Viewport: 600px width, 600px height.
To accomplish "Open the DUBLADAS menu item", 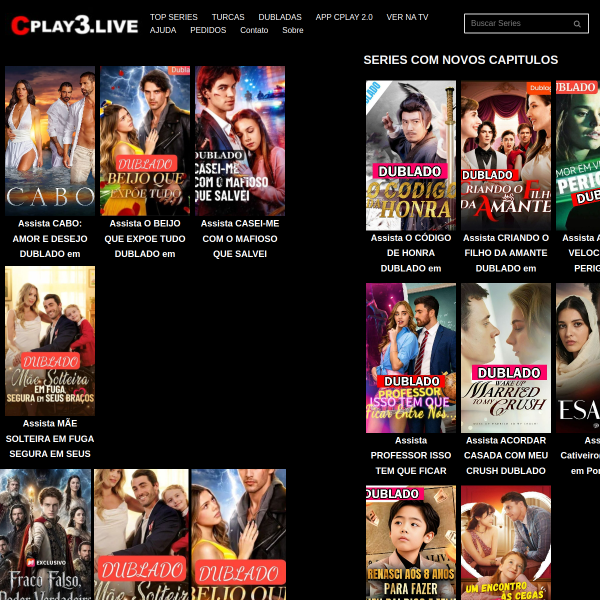I will [280, 17].
